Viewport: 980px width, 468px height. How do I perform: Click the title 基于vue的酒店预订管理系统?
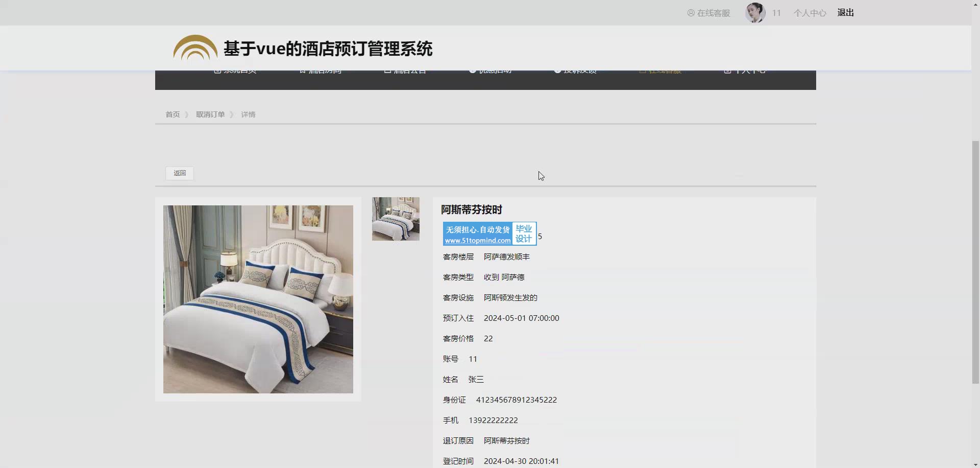click(x=328, y=49)
